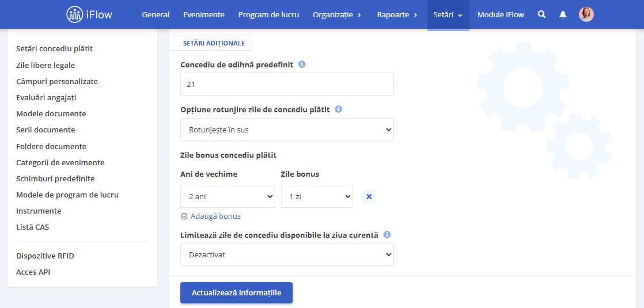
Task: Switch to Setări adiționale tab
Action: [x=214, y=43]
